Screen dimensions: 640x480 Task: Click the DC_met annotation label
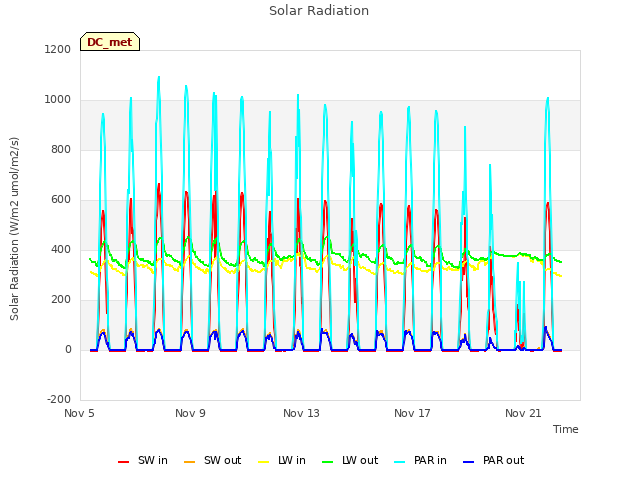tap(110, 42)
